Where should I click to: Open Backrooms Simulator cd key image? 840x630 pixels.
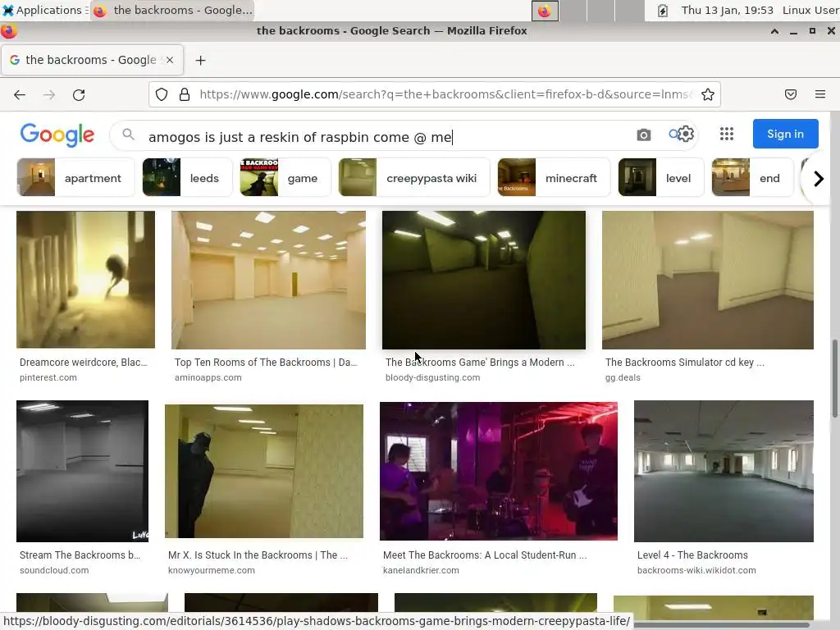[708, 280]
